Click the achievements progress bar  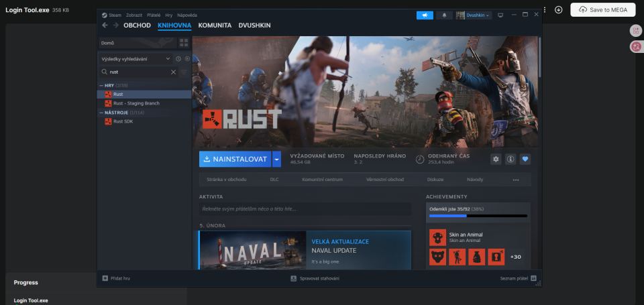(478, 216)
